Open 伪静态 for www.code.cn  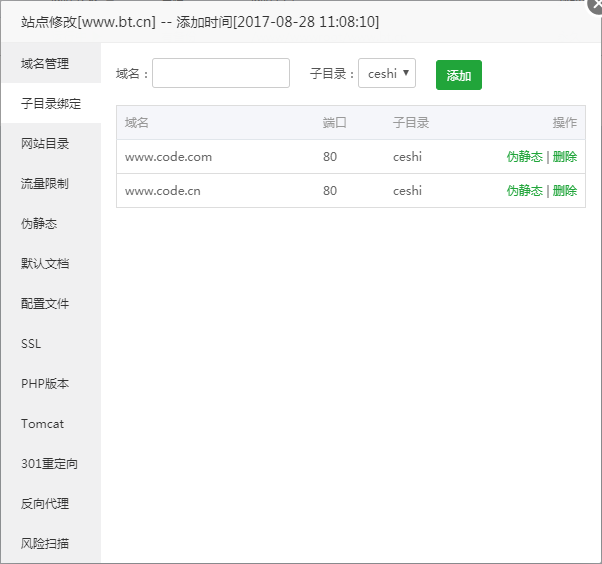pyautogui.click(x=524, y=191)
